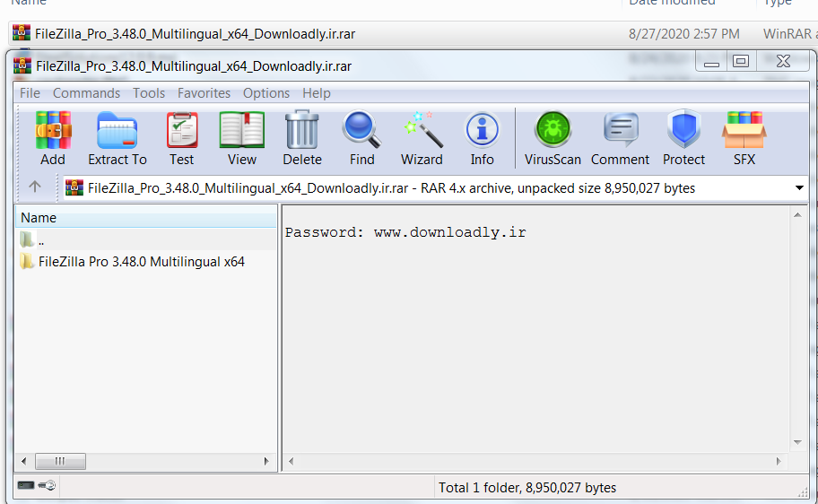The image size is (818, 504).
Task: Click 8/27/2020 2:57 PM date in Explorer
Action: (684, 34)
